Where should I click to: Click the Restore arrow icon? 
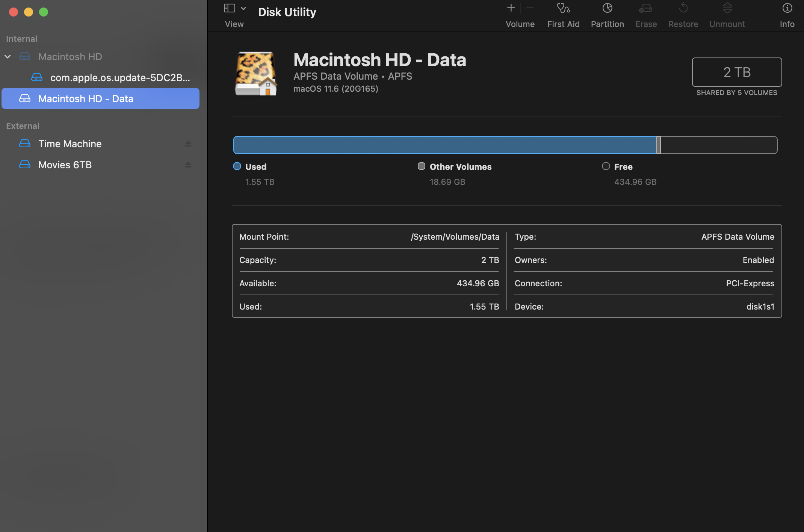[683, 8]
